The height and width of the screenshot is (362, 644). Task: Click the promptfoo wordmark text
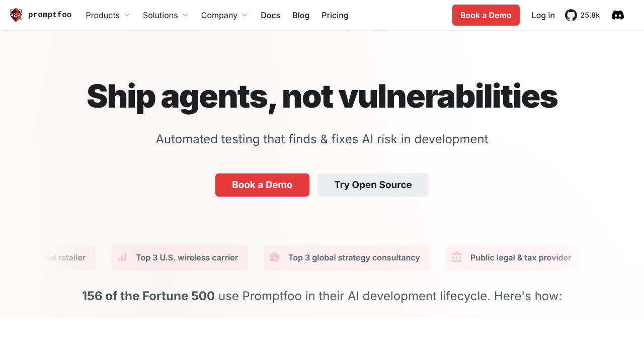point(50,15)
